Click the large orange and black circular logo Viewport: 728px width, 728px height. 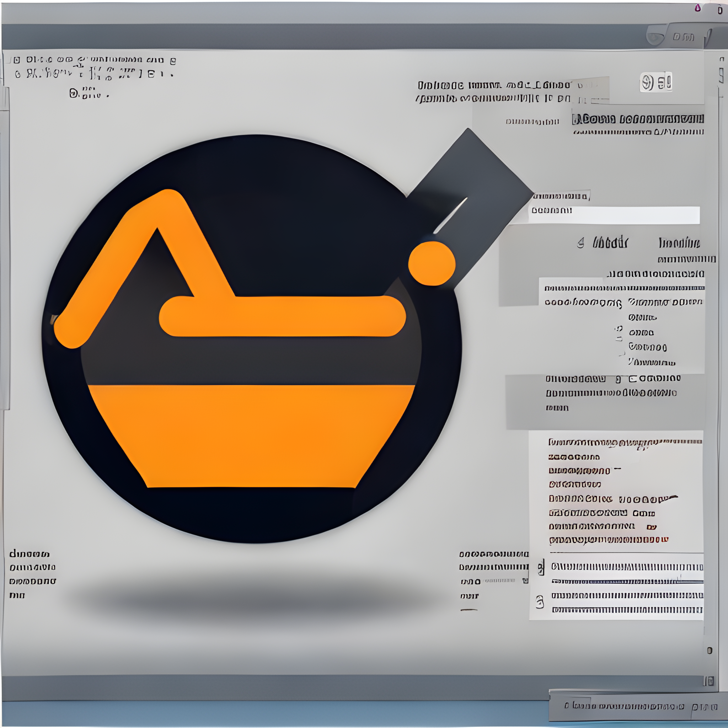coord(252,339)
